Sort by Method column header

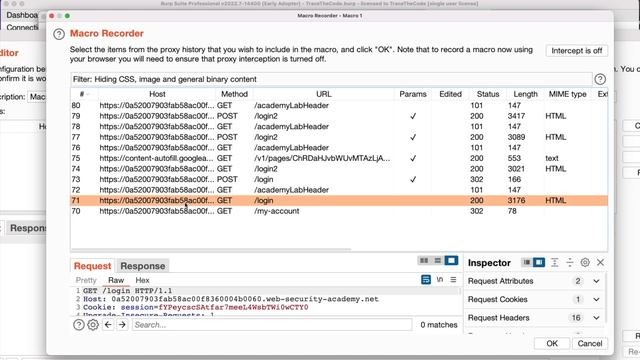tap(234, 94)
